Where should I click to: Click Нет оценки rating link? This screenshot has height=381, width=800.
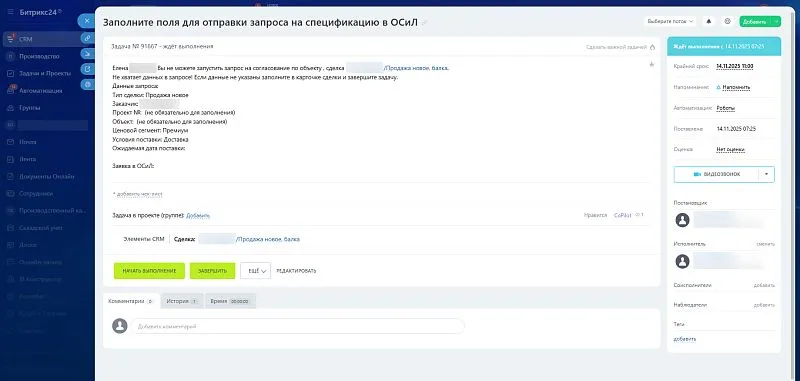(x=730, y=149)
